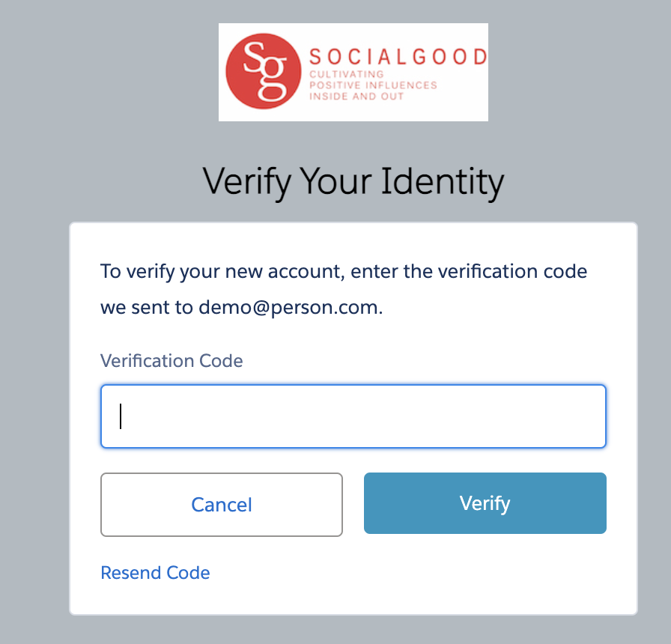Click the Verification Code field label
Screen dimensions: 671x644
tap(171, 360)
